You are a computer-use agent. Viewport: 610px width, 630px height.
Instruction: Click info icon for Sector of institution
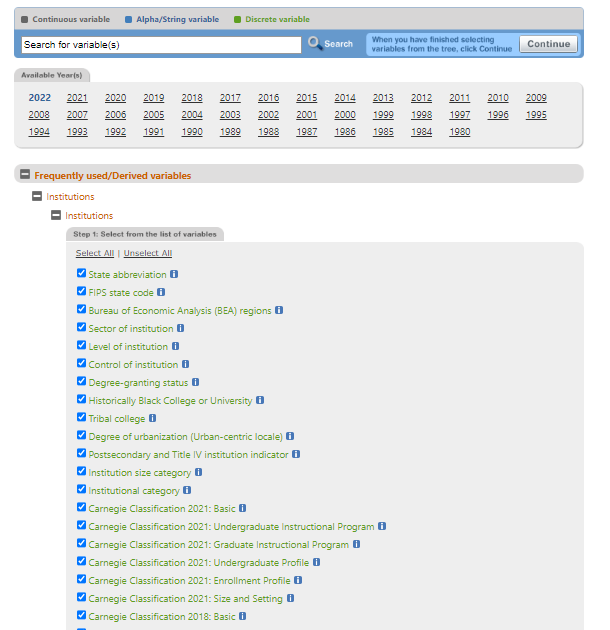pyautogui.click(x=181, y=328)
